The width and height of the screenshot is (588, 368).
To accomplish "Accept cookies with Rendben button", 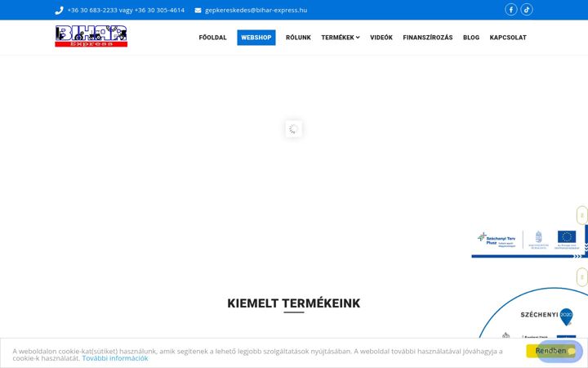I will 550,351.
